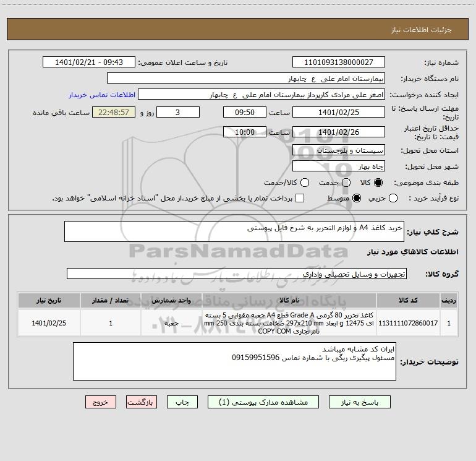Image resolution: width=476 pixels, height=461 pixels.
Task: Toggle the اسناد خزانه اسلامی payment checkbox
Action: (300, 198)
